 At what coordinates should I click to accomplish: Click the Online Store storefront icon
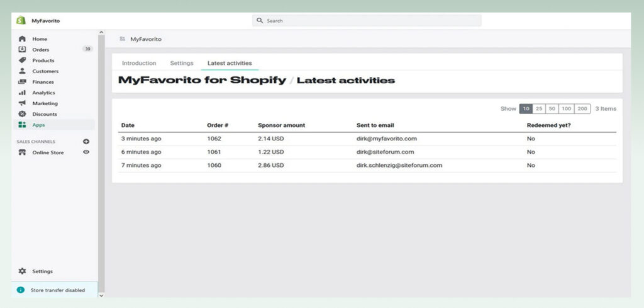pos(22,152)
